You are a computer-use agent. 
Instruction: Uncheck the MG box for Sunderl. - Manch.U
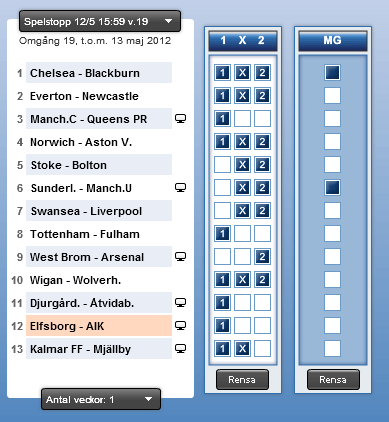pyautogui.click(x=332, y=188)
